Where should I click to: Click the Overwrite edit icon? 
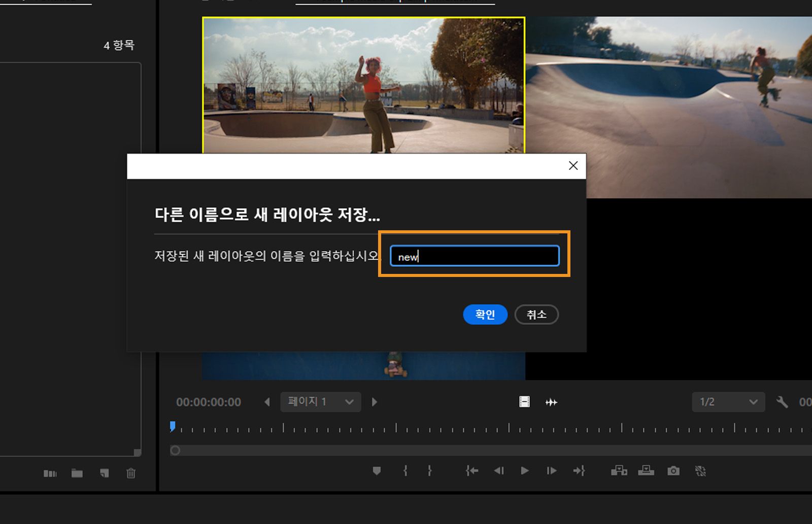click(647, 471)
